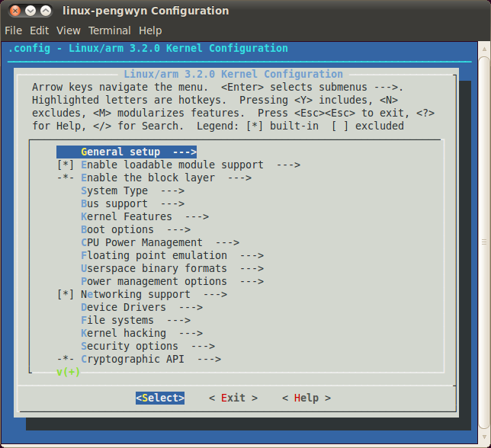The height and width of the screenshot is (448, 491).
Task: Click the v(+) more-items indicator
Action: pyautogui.click(x=68, y=372)
